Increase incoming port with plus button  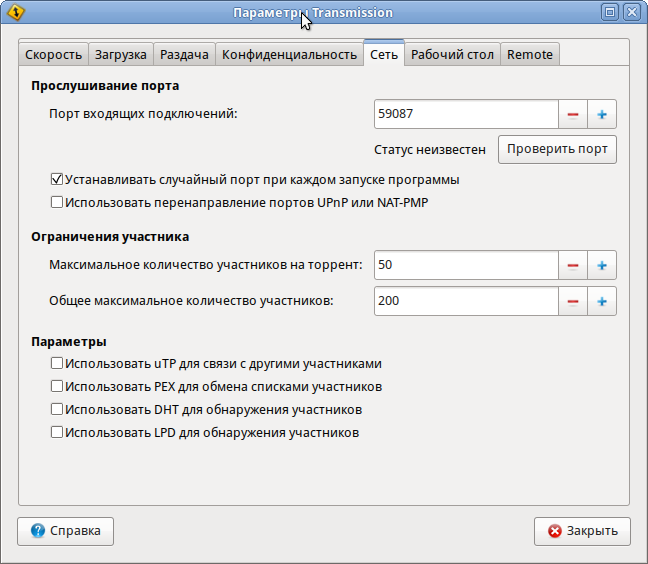[x=602, y=114]
